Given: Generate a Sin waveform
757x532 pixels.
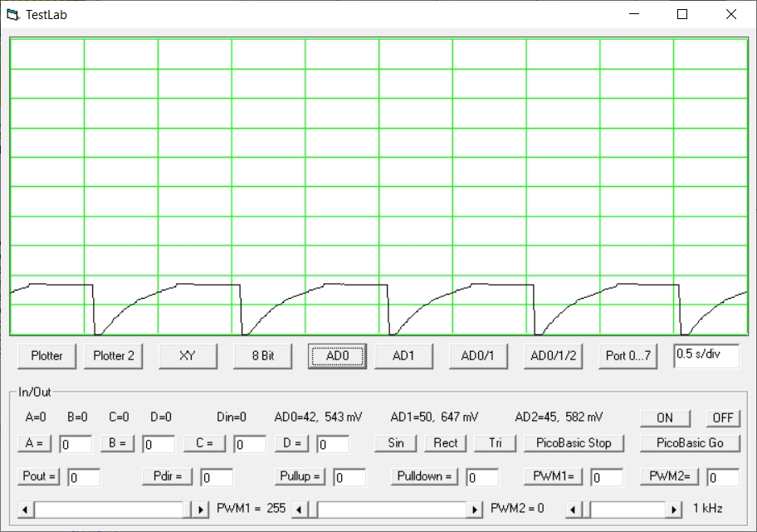Looking at the screenshot, I should point(396,442).
